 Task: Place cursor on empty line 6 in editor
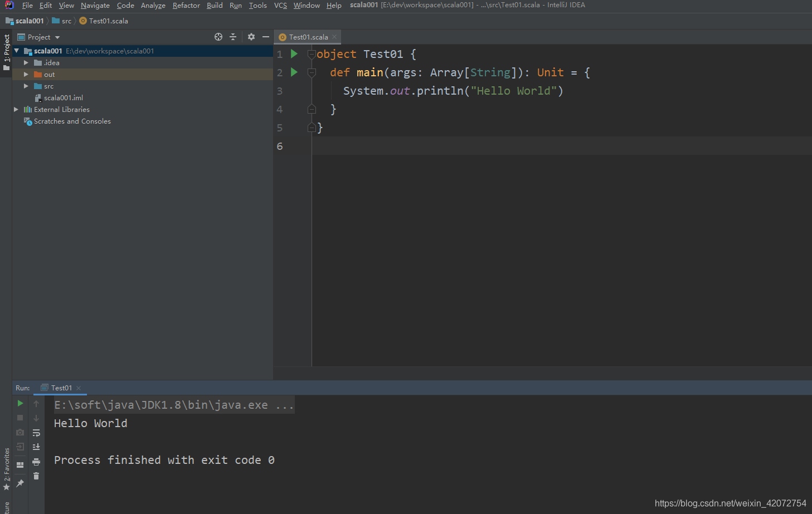coord(561,146)
